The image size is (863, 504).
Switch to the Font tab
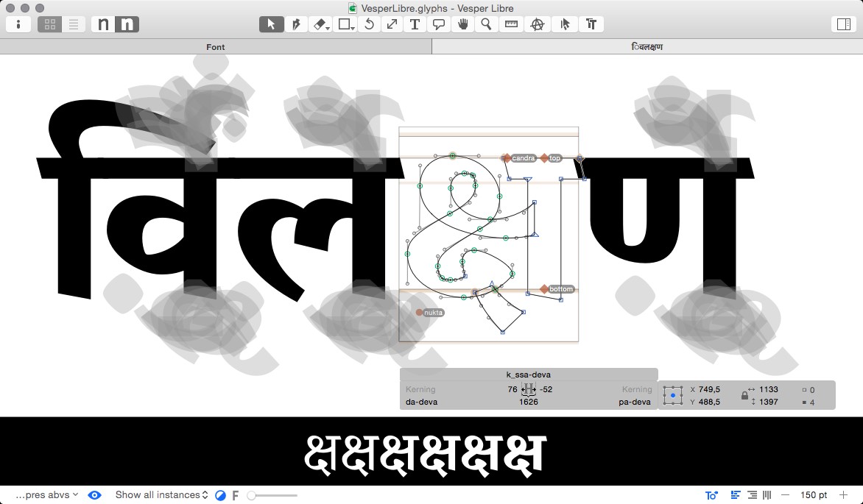click(215, 46)
